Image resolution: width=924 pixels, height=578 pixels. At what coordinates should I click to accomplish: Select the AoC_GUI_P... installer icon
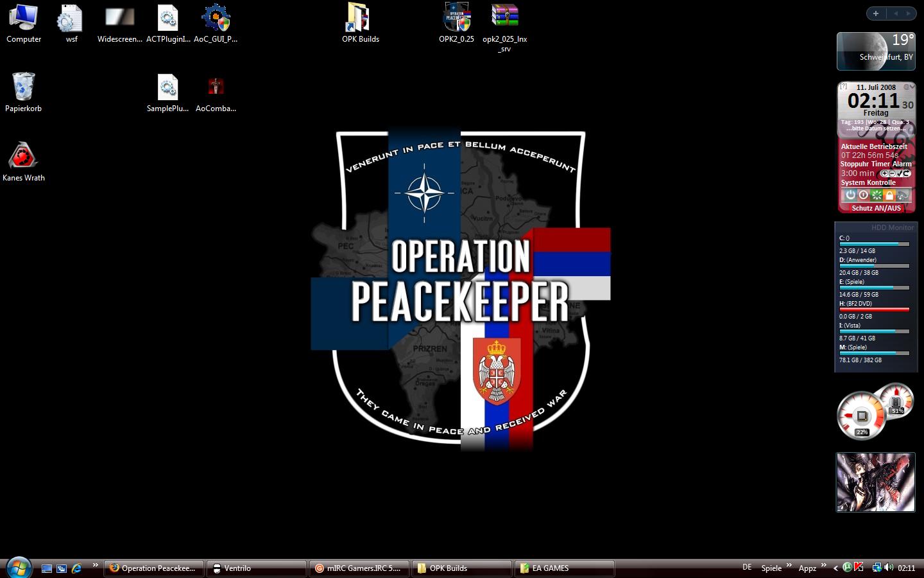[216, 24]
